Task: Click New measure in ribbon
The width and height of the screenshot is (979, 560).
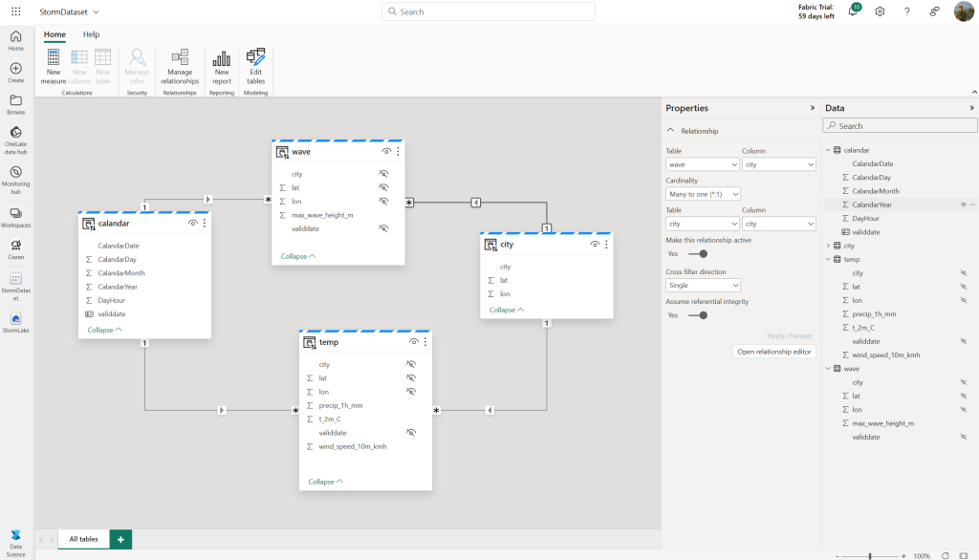Action: tap(54, 66)
